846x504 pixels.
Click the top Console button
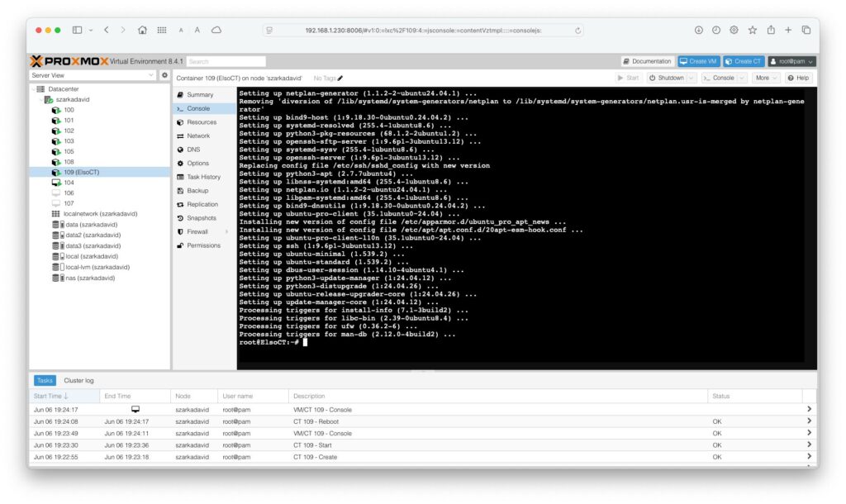(x=720, y=78)
